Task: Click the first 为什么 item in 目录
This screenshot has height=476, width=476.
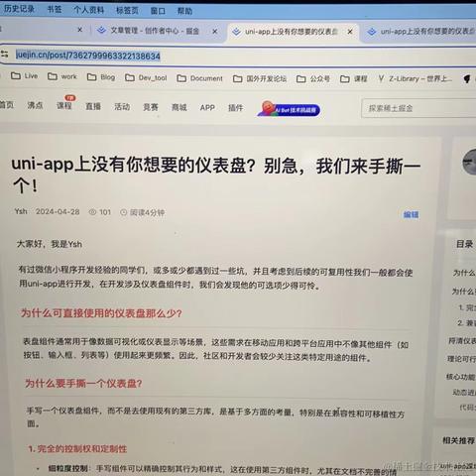Action: pyautogui.click(x=464, y=273)
